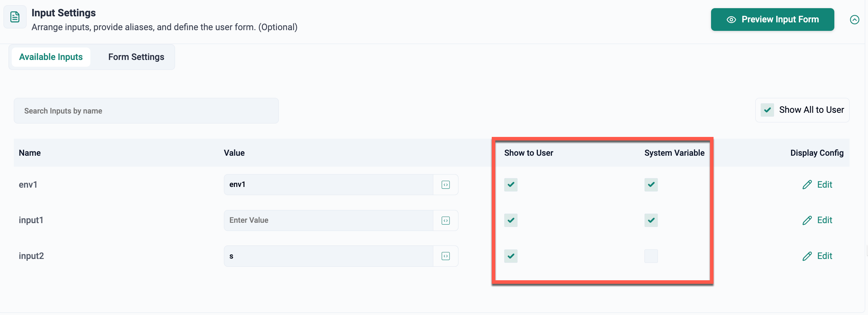
Task: Uncheck System Variable for input1
Action: click(651, 220)
